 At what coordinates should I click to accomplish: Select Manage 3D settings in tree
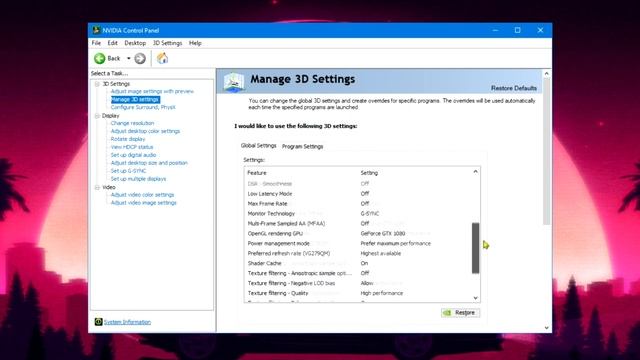click(135, 99)
